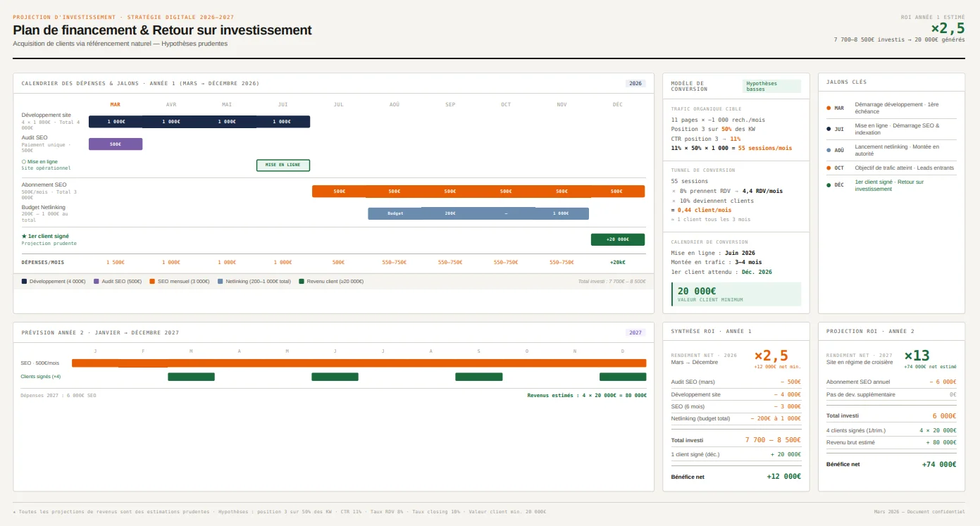The height and width of the screenshot is (526, 980).
Task: Click the star icon beside 1er client signé
Action: (24, 237)
